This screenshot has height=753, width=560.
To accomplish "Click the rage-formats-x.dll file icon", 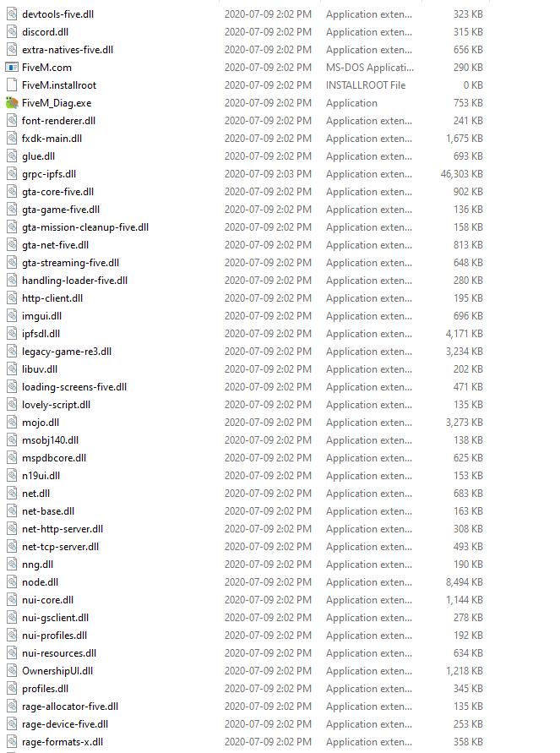I will tap(12, 742).
